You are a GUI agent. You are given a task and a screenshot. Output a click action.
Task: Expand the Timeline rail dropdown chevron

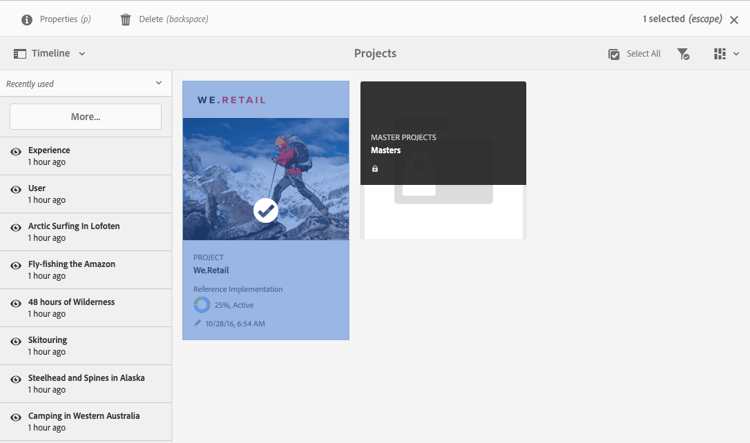[82, 54]
